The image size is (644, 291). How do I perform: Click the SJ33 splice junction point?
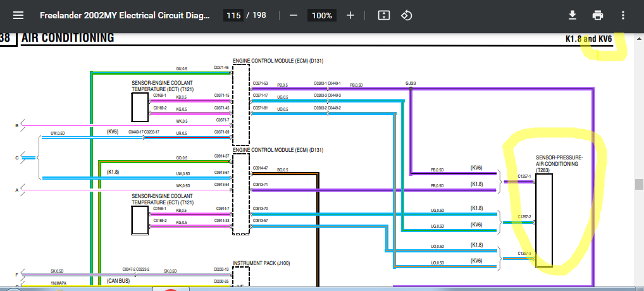(411, 88)
